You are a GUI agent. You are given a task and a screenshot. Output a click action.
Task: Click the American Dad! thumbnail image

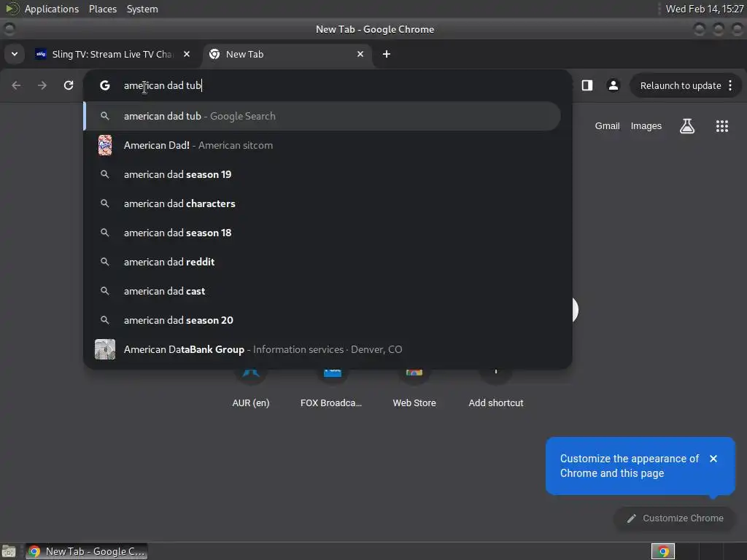(x=105, y=145)
